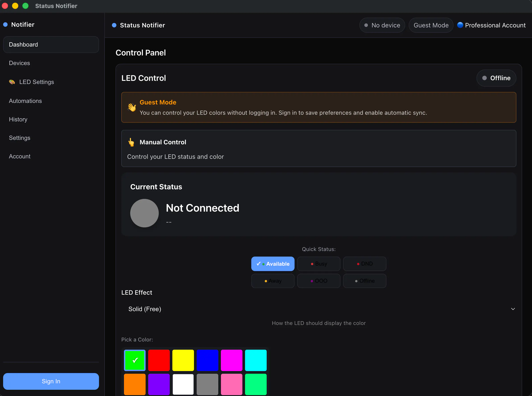Open the Dashboard page
532x396 pixels.
[x=51, y=45]
